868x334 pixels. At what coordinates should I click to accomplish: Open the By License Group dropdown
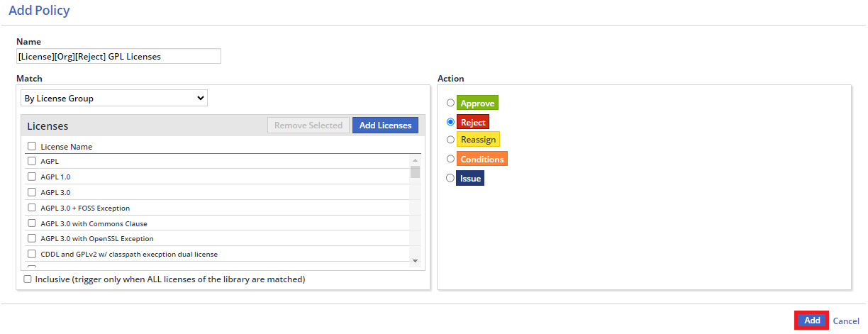114,98
